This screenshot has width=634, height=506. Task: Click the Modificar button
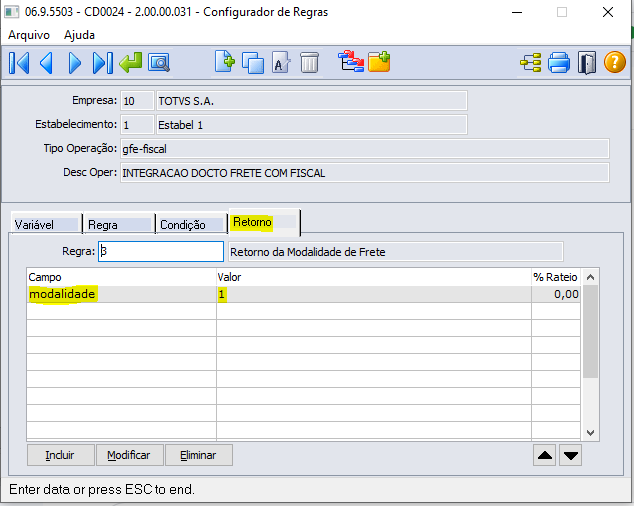tap(129, 455)
